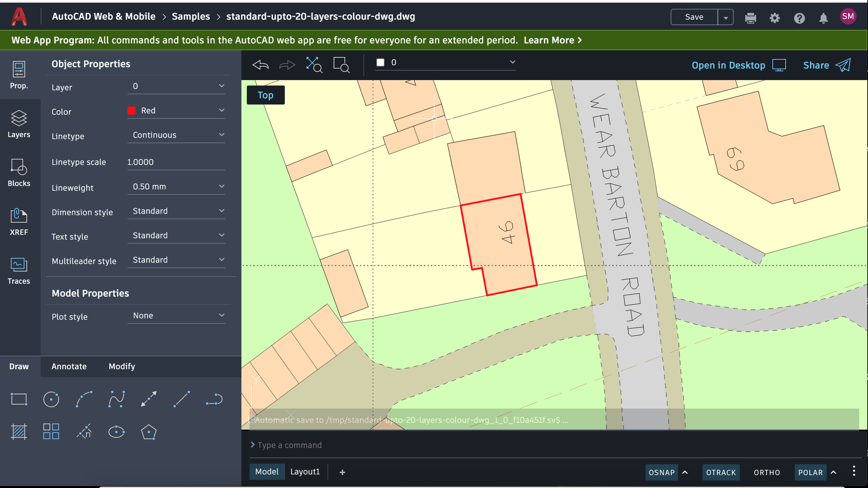868x488 pixels.
Task: Select the Red color swatch
Action: (x=132, y=111)
